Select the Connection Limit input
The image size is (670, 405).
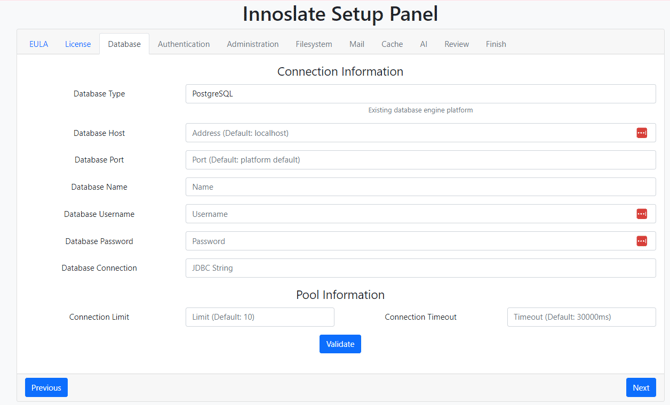click(260, 317)
